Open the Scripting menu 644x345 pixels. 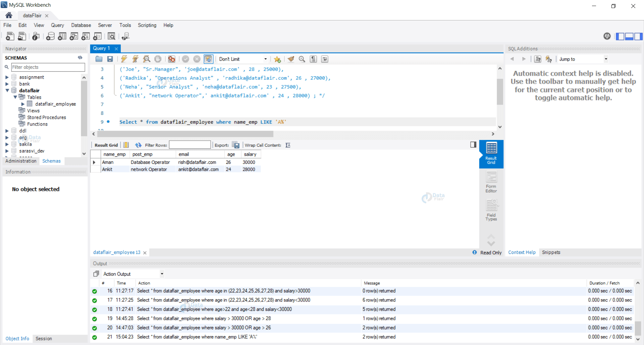coord(147,25)
